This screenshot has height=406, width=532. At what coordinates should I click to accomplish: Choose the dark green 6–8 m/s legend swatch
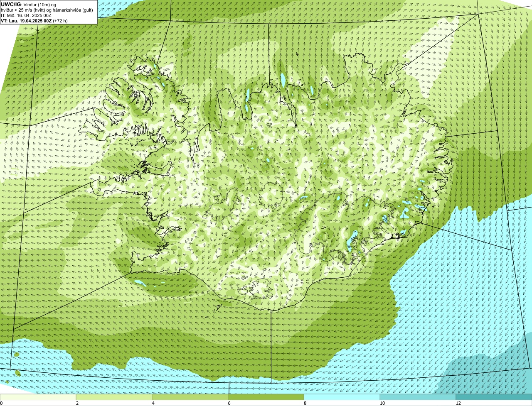(x=266, y=397)
